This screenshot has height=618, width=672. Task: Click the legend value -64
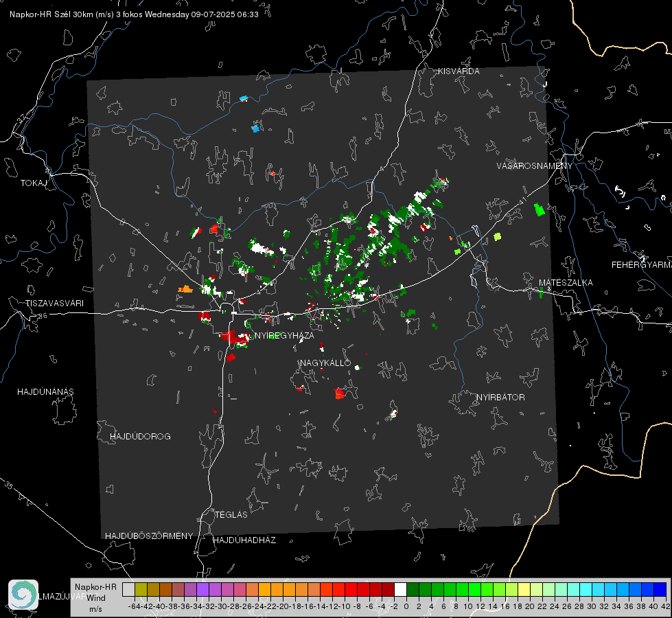point(135,606)
